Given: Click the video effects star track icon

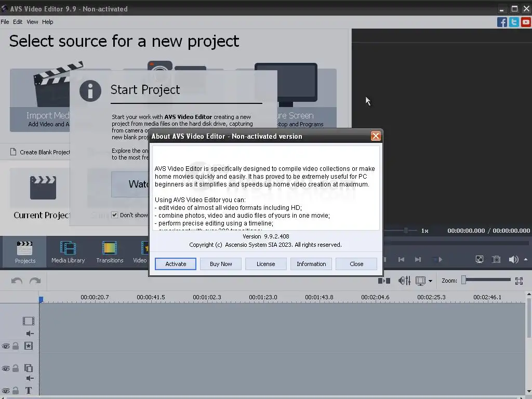Looking at the screenshot, I should (x=29, y=345).
